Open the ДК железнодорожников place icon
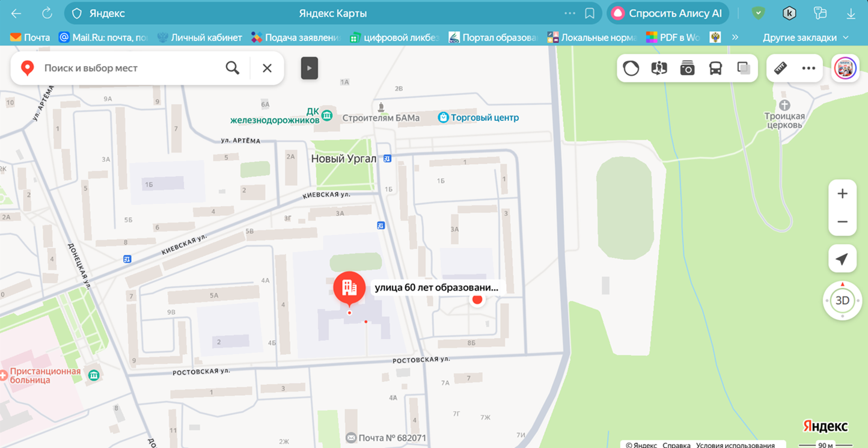Screen dimensions: 868x448 [x=327, y=115]
